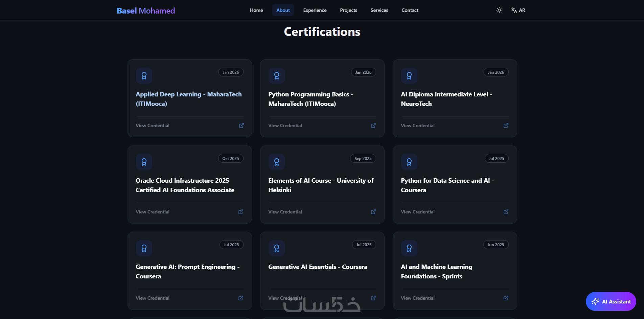Image resolution: width=644 pixels, height=319 pixels.
Task: Open external link icon for Elements of AI Course
Action: [373, 212]
